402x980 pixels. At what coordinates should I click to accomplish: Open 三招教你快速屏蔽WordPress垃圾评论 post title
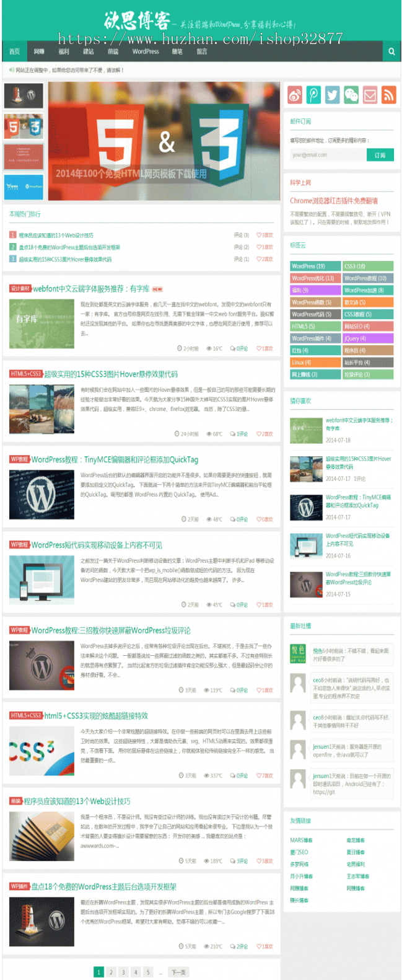point(111,630)
